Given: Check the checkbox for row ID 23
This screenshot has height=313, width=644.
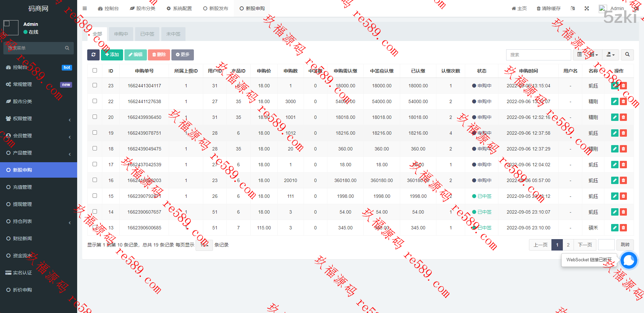Looking at the screenshot, I should (95, 85).
